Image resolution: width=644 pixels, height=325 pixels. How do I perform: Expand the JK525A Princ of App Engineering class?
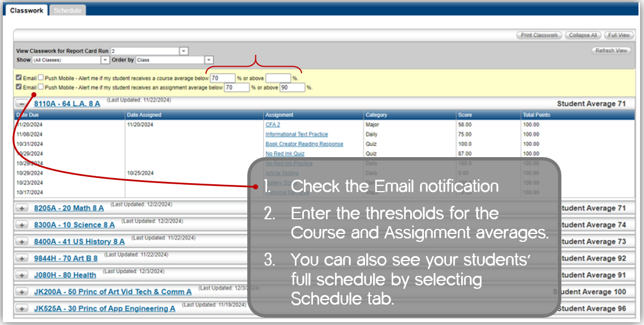(x=22, y=309)
